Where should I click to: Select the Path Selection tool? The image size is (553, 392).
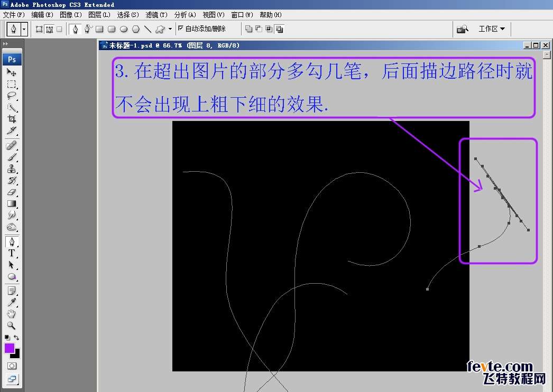[12, 265]
